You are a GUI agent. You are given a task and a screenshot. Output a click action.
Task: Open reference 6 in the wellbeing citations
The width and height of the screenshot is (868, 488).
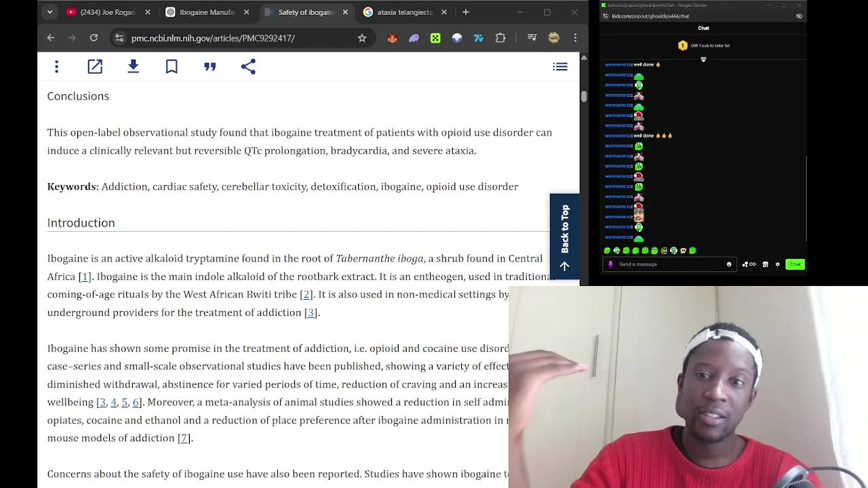(x=135, y=402)
